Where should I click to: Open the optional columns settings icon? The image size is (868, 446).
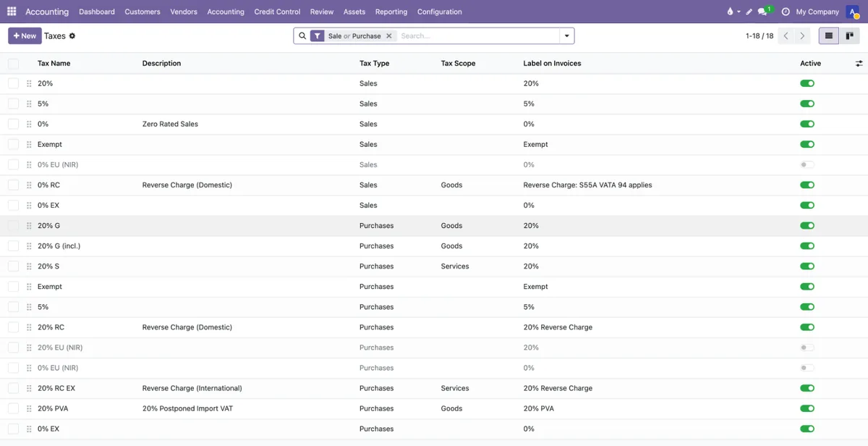coord(859,64)
